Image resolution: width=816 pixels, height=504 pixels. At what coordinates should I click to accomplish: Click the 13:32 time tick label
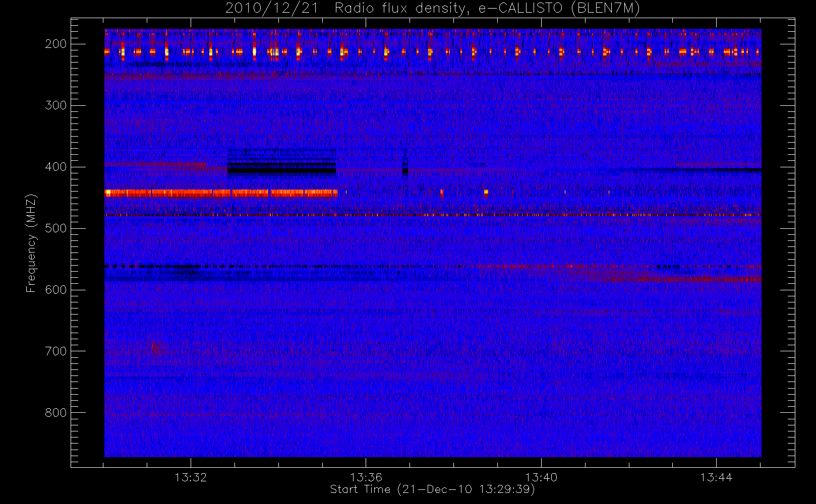[191, 477]
